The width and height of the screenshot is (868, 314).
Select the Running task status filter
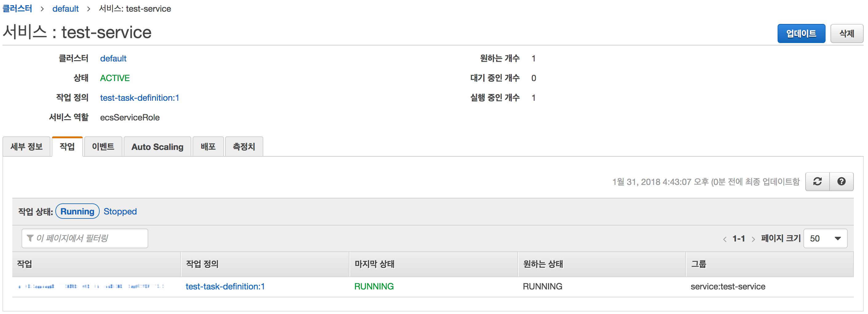77,211
